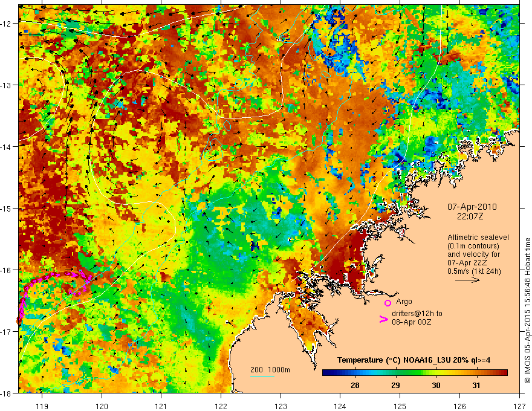Click latitude axis label -17

(7, 331)
